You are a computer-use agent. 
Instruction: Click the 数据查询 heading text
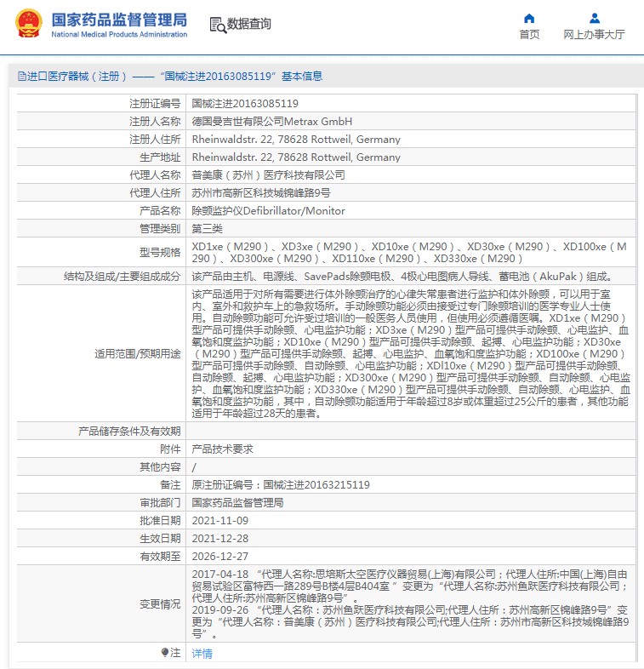[249, 24]
